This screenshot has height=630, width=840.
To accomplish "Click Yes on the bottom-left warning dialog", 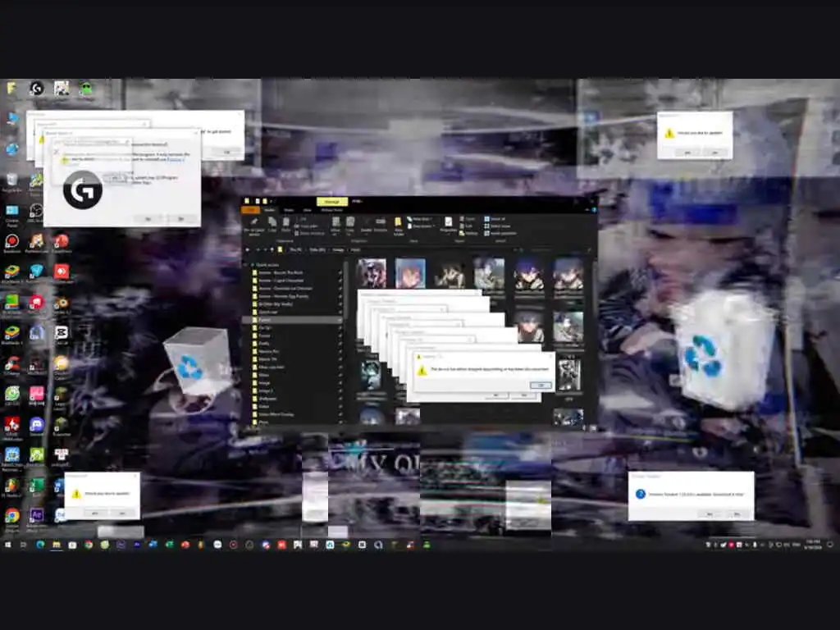I will pos(95,513).
